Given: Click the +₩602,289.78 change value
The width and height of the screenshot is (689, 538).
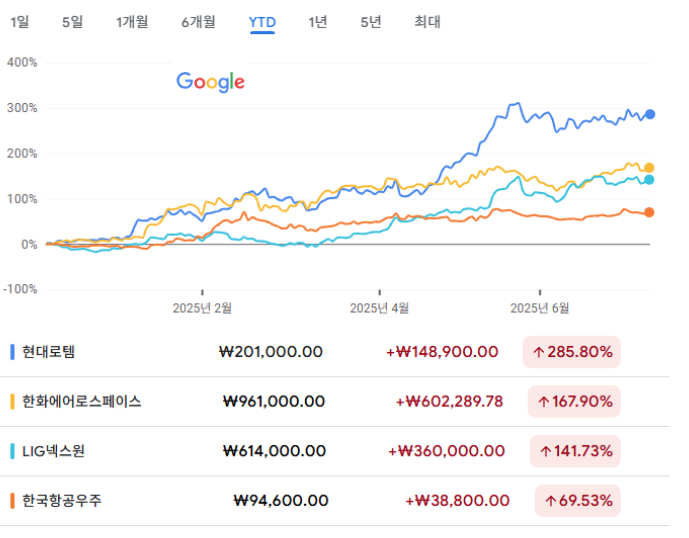Looking at the screenshot, I should click(450, 401).
